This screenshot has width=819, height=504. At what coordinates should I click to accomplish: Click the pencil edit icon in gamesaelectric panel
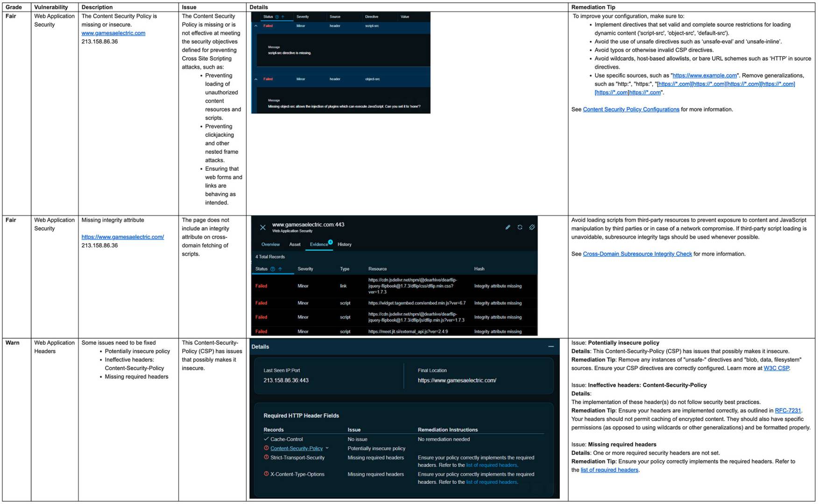point(508,227)
